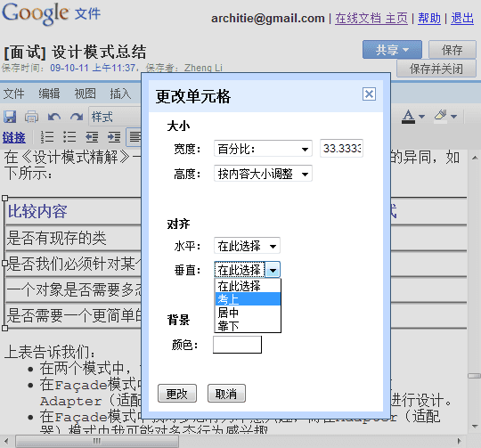Click the 更改 confirm button
Image resolution: width=481 pixels, height=448 pixels.
(x=177, y=394)
